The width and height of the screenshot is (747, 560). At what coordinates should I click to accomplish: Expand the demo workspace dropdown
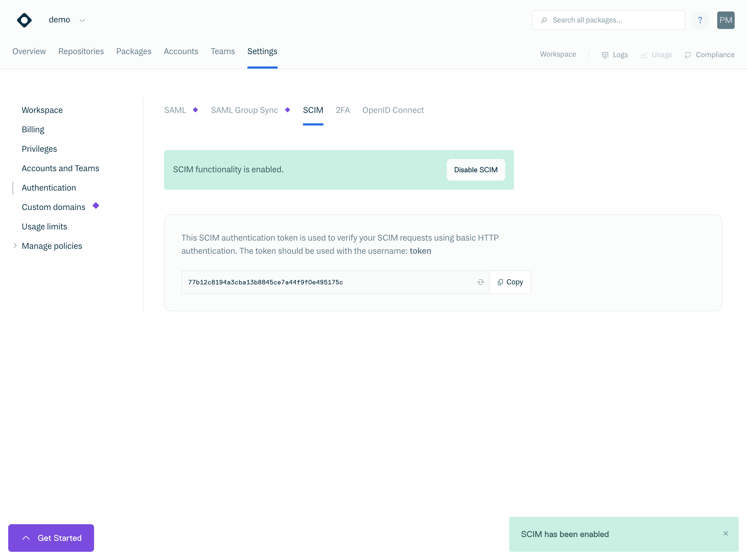pos(82,21)
